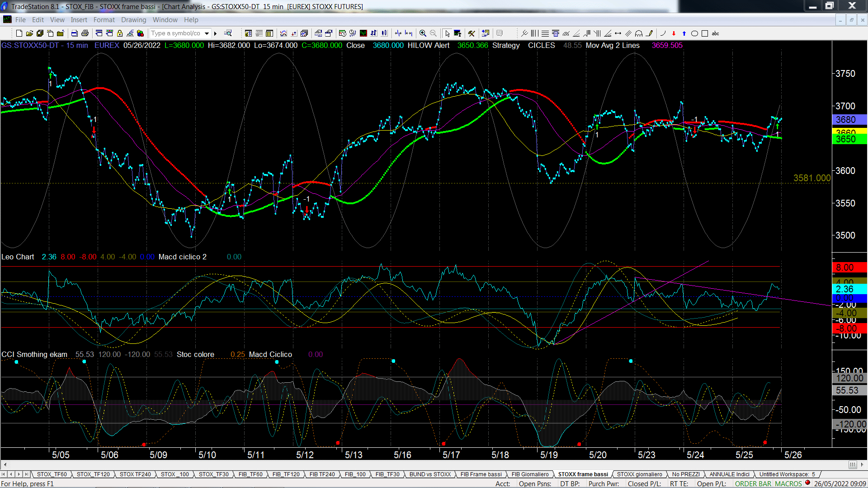Click the Type a symbol input field

[176, 33]
